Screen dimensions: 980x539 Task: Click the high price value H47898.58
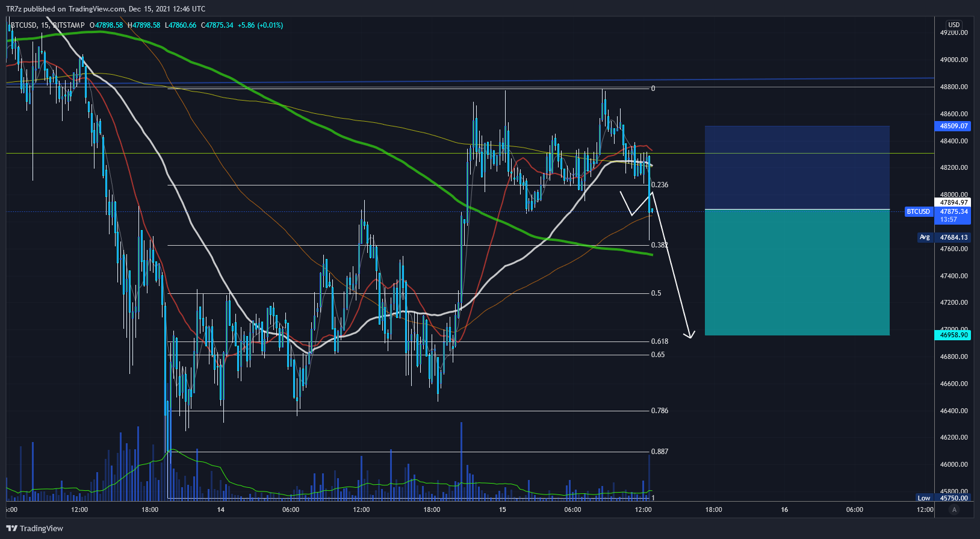coord(144,25)
